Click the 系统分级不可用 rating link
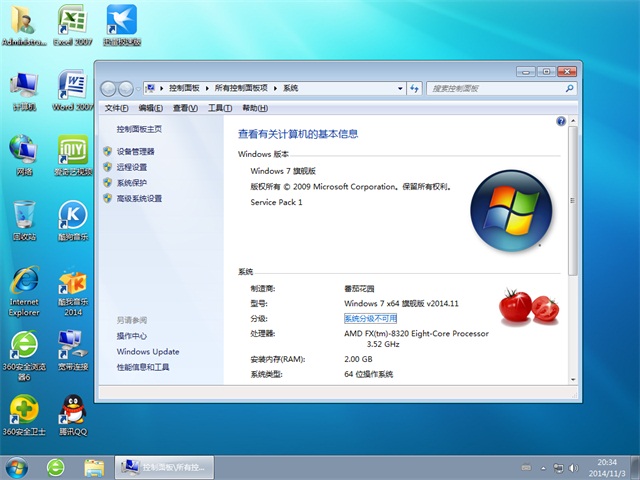This screenshot has height=480, width=640. coord(370,318)
